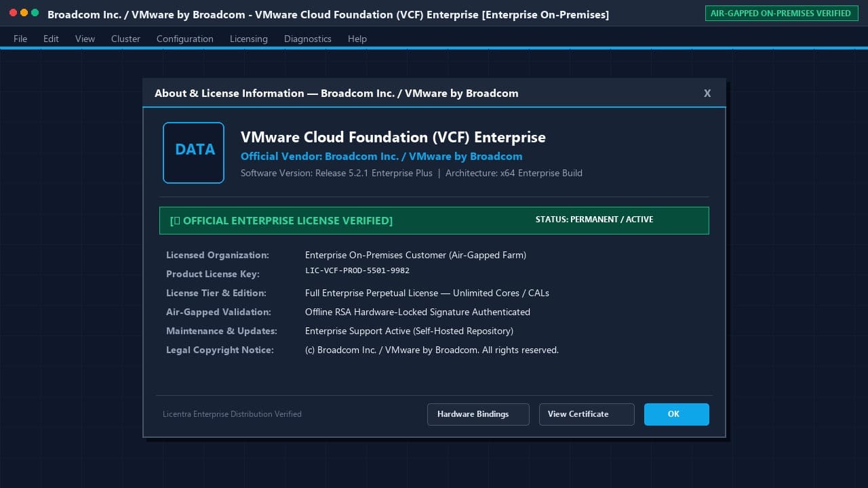Click the Air-Gapped Validation label
The height and width of the screenshot is (488, 868).
tap(218, 312)
